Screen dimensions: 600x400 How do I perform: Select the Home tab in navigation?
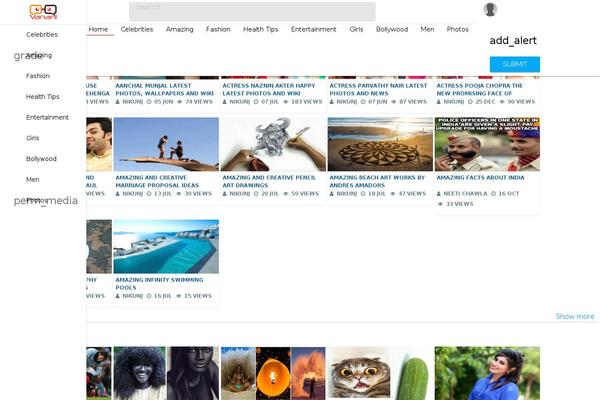coord(98,30)
